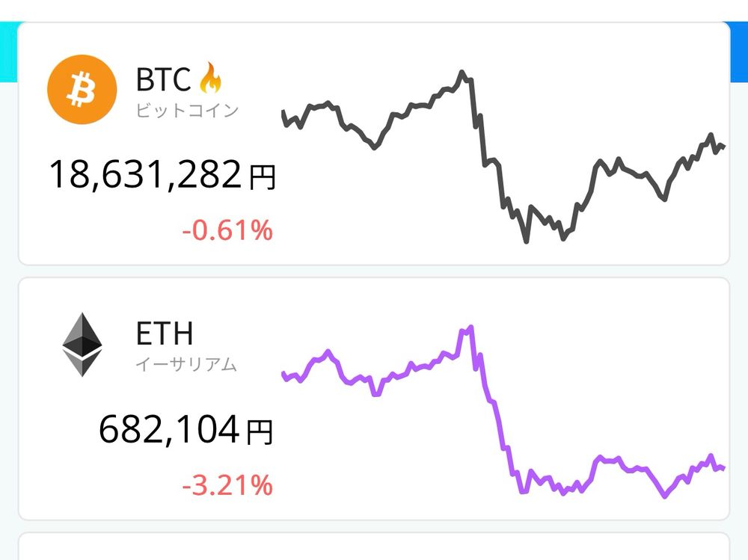Open the partially visible third coin card

pos(374,547)
